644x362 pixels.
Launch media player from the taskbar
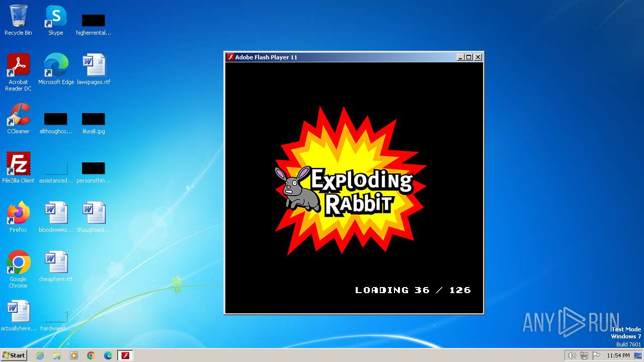(74, 355)
